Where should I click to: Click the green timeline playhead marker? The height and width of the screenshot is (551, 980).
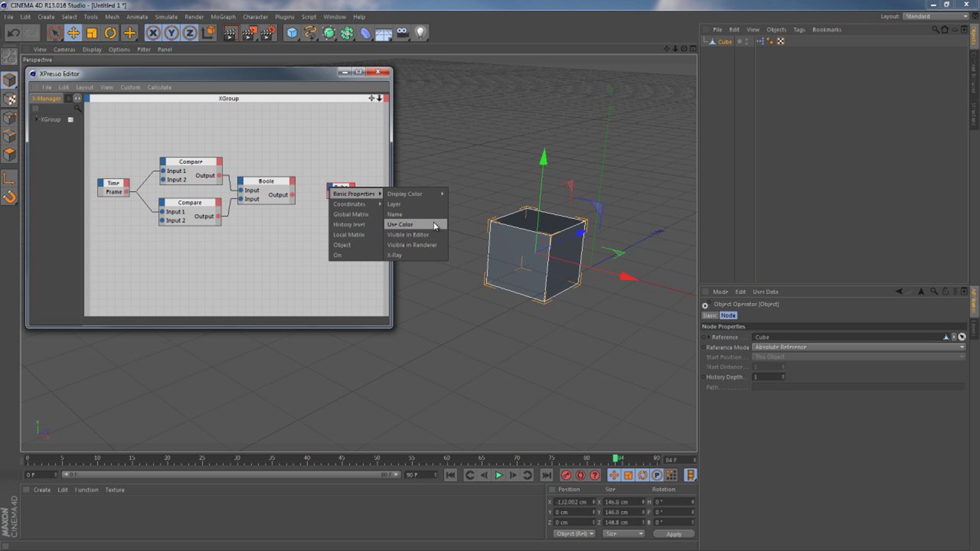pyautogui.click(x=615, y=458)
